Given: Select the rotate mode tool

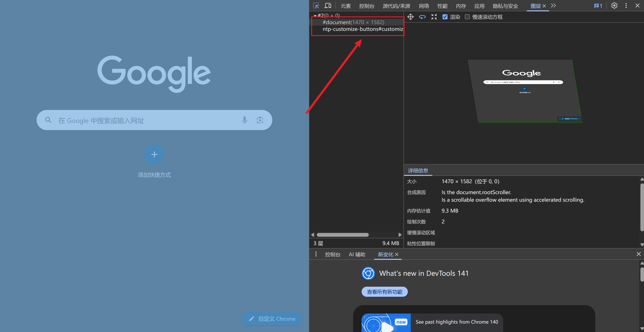Looking at the screenshot, I should pos(422,17).
